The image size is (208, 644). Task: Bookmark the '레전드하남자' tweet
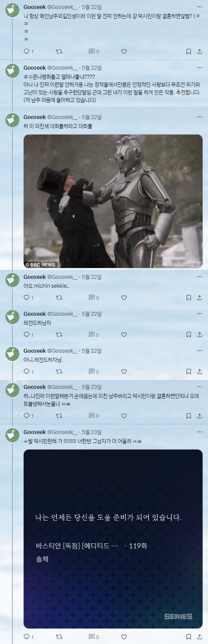tap(189, 334)
